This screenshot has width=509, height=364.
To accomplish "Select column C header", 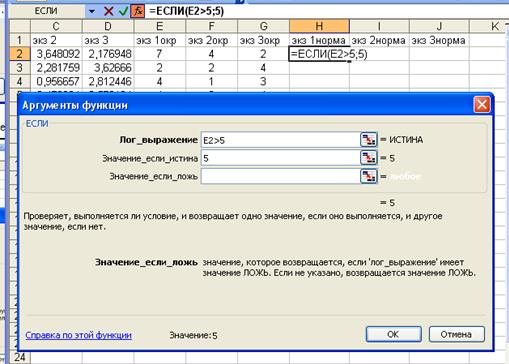I will click(56, 26).
